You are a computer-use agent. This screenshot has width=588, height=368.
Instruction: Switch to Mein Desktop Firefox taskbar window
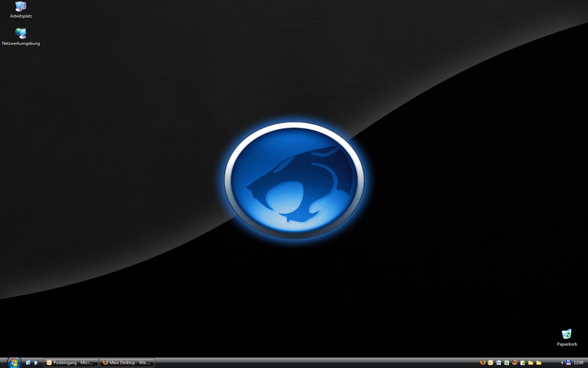127,363
